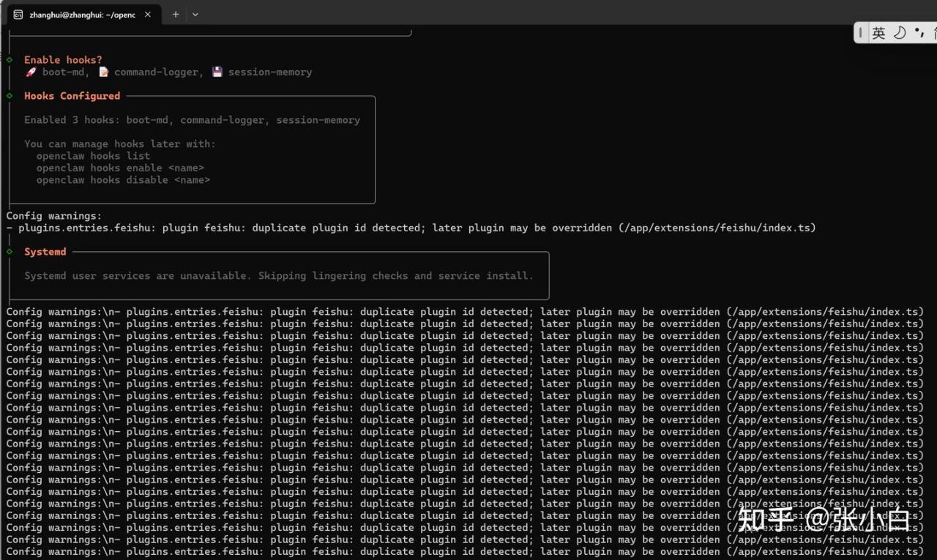Image resolution: width=937 pixels, height=560 pixels.
Task: Open a new terminal tab
Action: point(176,15)
